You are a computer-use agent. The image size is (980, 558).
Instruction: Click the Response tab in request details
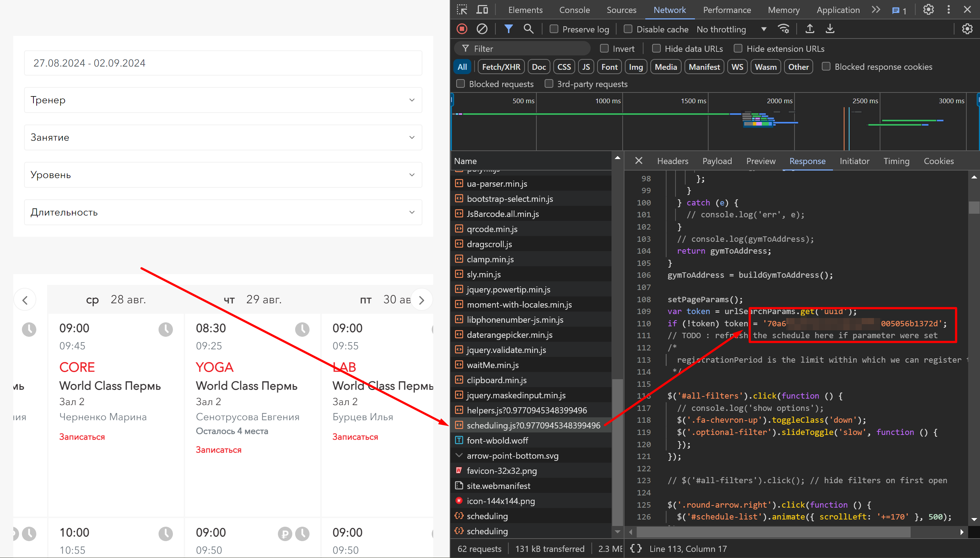[807, 161]
